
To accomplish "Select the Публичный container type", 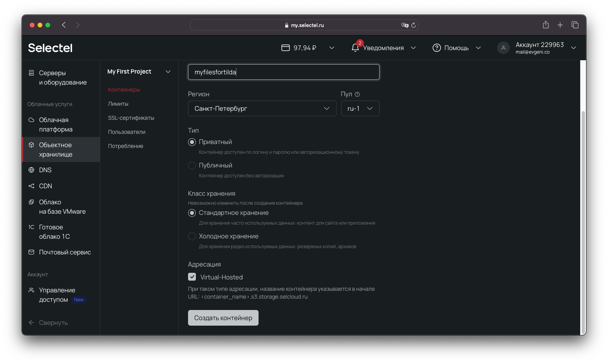I will (192, 166).
